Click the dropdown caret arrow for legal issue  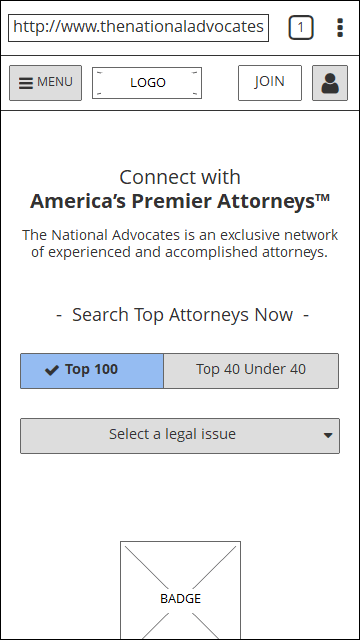click(x=328, y=436)
